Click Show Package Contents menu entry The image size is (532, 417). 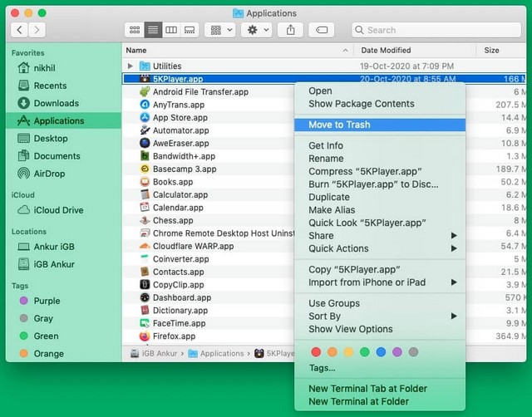[361, 104]
